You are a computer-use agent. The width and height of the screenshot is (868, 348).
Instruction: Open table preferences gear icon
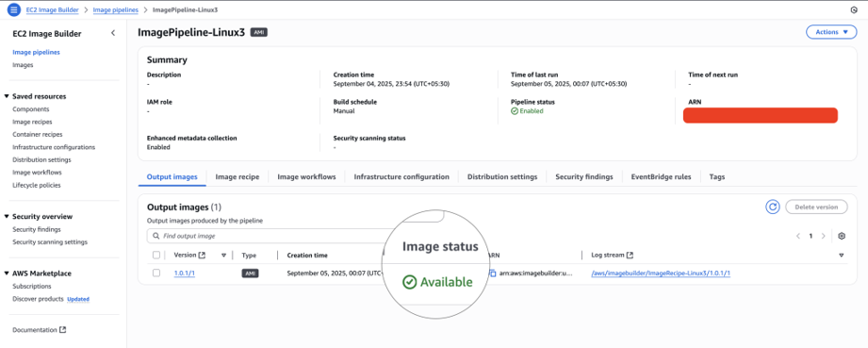[x=842, y=236]
